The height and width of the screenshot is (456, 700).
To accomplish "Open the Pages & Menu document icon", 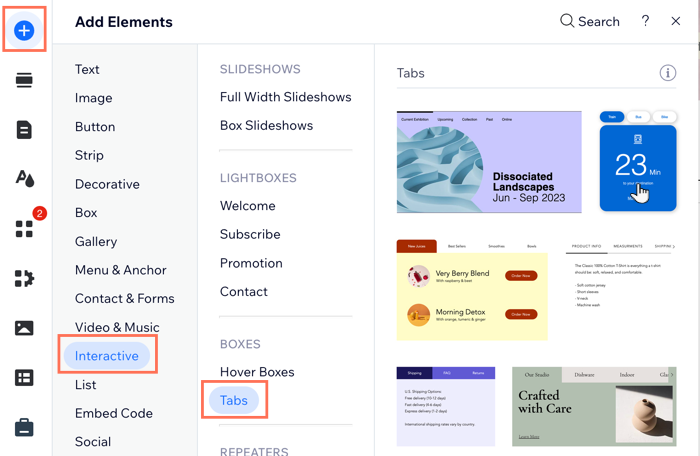I will click(x=24, y=130).
